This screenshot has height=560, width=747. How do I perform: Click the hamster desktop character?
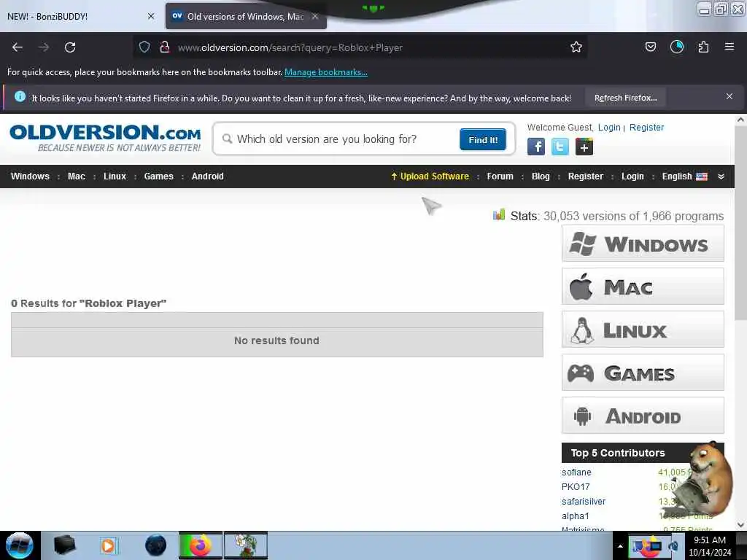click(704, 479)
